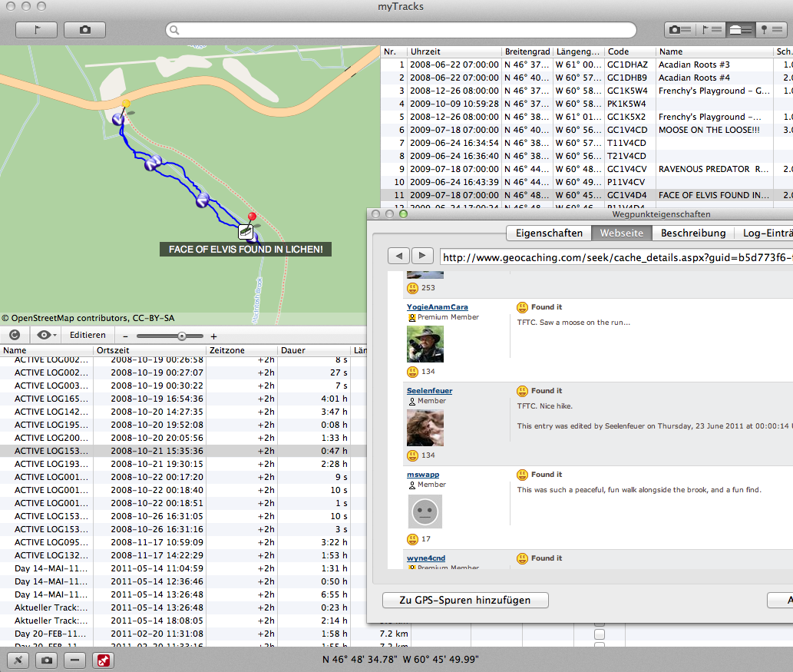Screen dimensions: 793x672
Task: Click mswapp's default avatar image
Action: tap(425, 511)
